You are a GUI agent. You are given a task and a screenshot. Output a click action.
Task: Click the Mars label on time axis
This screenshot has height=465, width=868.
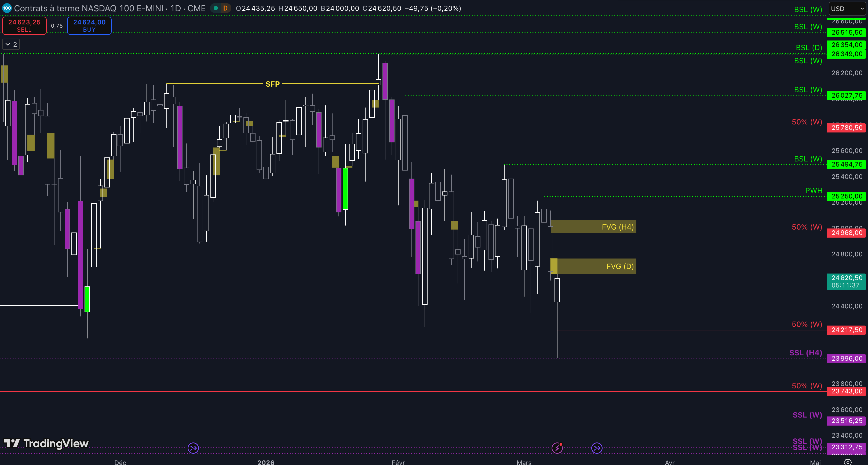524,462
